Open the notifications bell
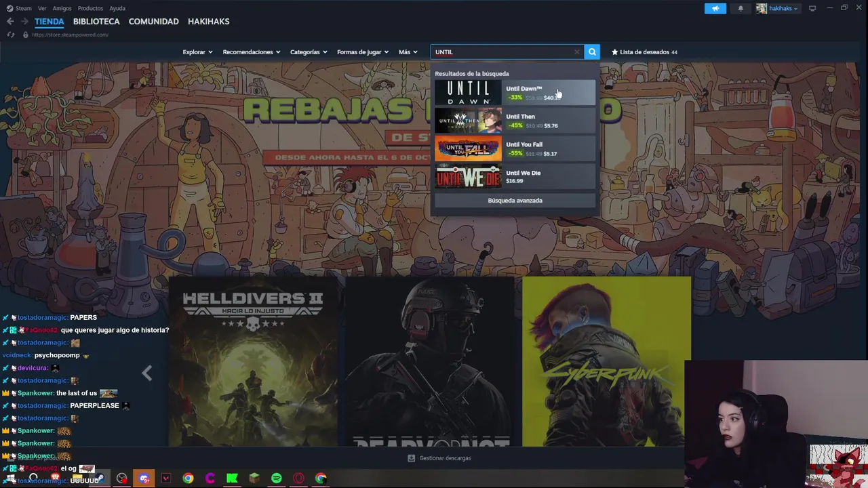 741,8
